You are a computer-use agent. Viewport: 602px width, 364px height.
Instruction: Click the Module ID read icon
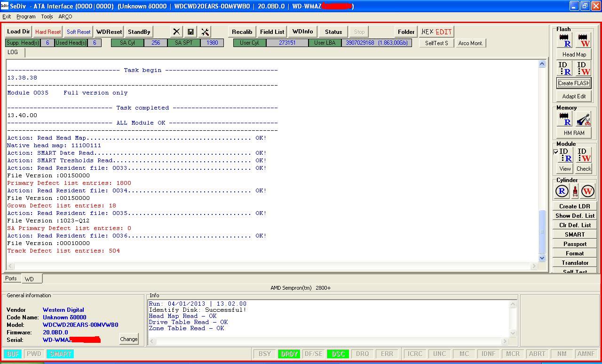[x=565, y=155]
